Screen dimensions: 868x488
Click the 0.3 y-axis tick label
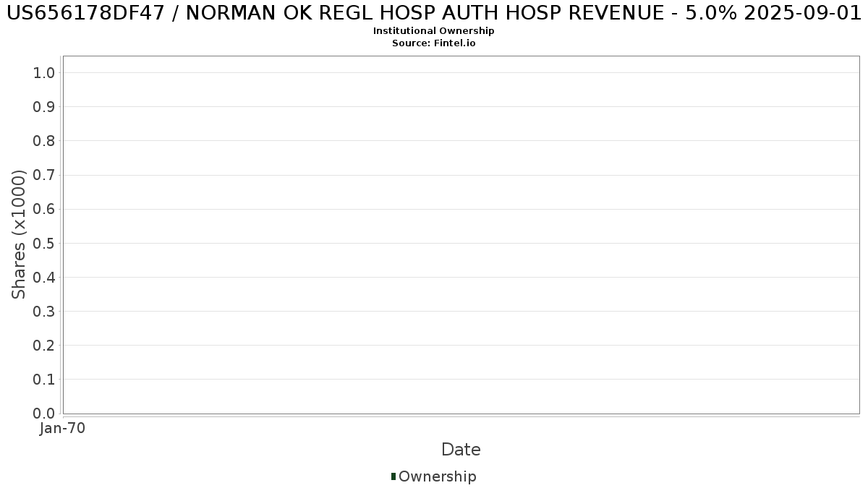tap(44, 311)
